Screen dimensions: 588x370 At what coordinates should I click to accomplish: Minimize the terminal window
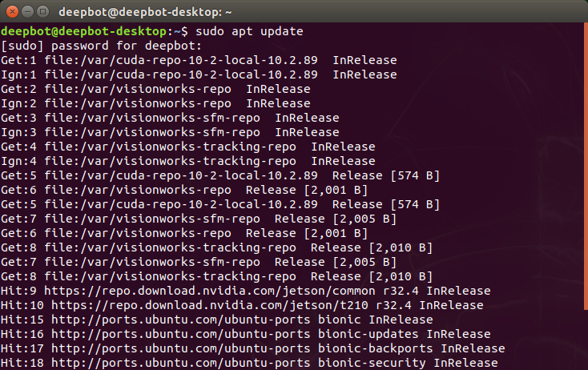pos(28,12)
